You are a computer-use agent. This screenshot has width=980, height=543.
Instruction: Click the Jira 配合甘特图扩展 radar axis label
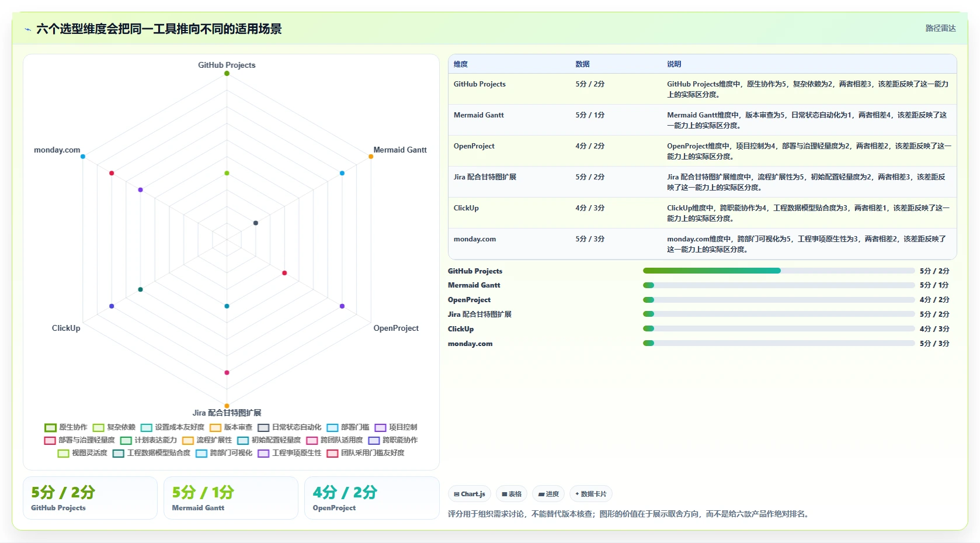click(x=227, y=413)
